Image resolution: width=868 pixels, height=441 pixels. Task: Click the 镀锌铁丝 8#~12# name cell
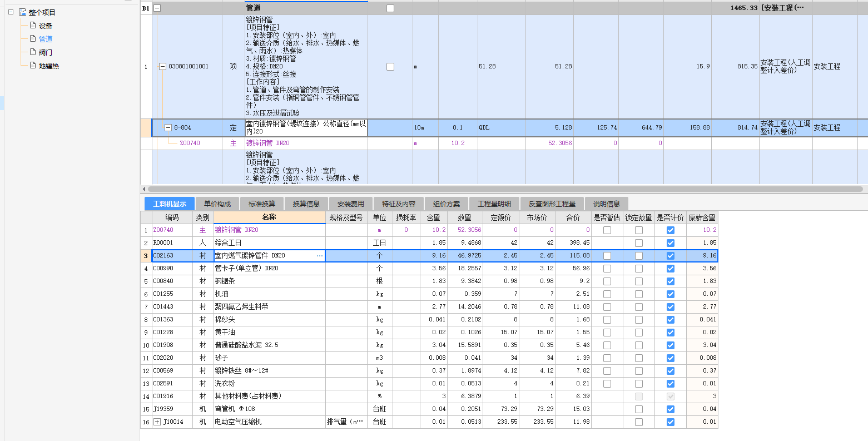(269, 371)
